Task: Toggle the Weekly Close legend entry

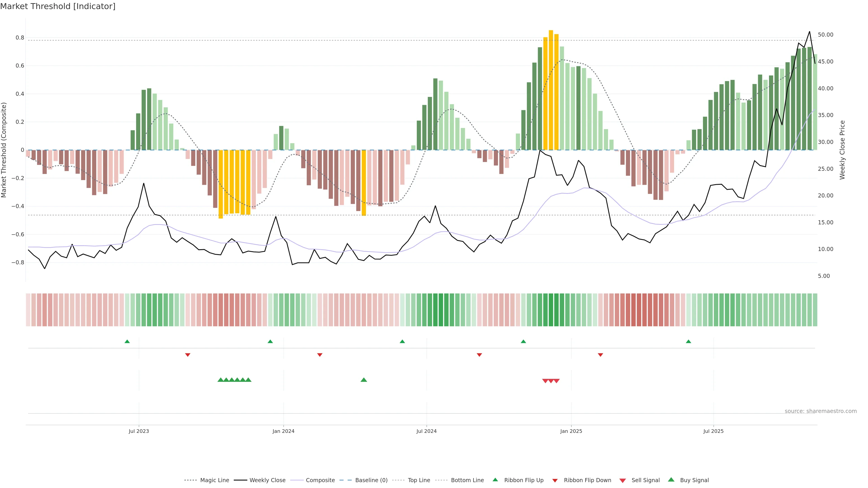Action: click(267, 480)
